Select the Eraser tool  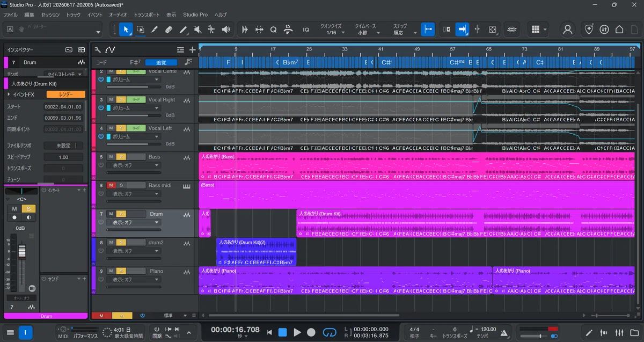click(x=169, y=30)
